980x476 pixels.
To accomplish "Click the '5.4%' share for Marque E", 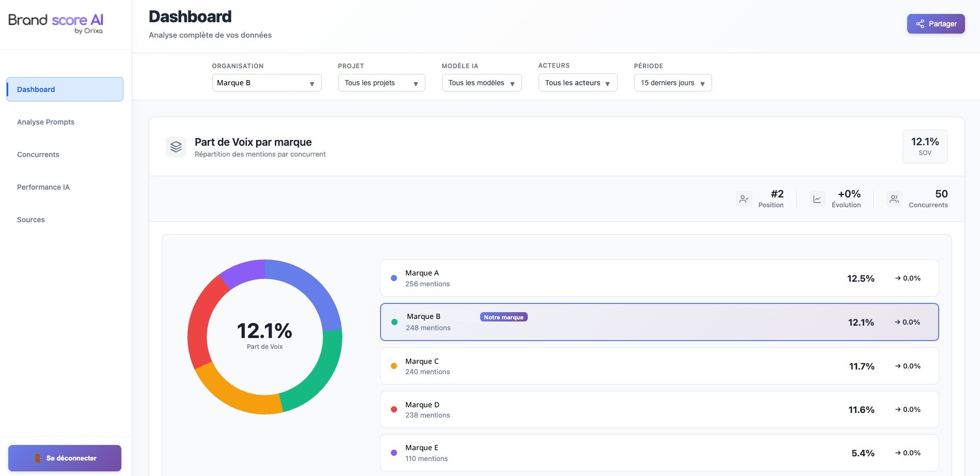I will coord(863,453).
